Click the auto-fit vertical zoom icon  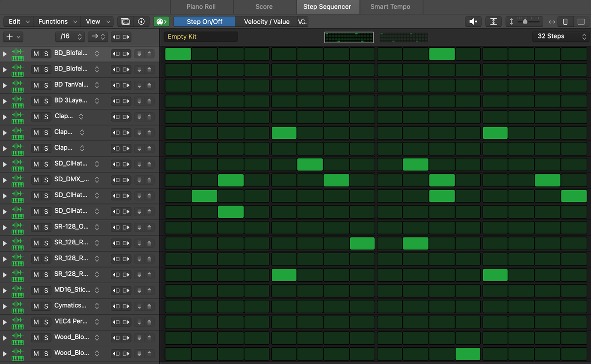493,22
